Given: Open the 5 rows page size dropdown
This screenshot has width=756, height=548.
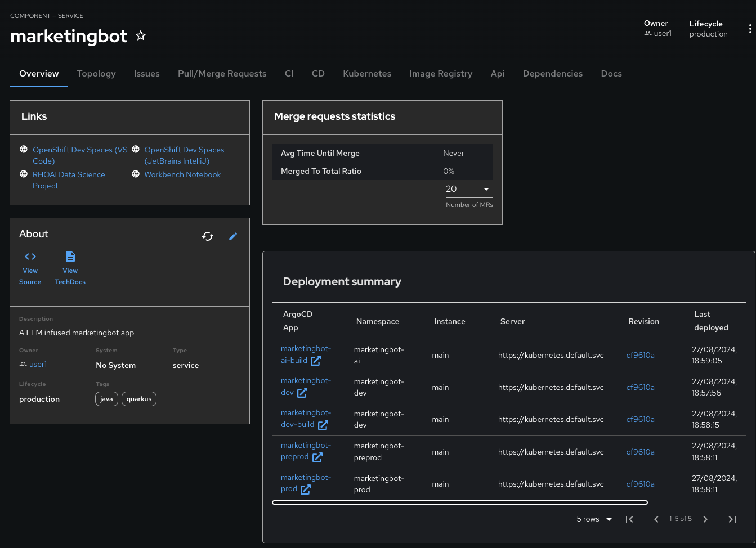Looking at the screenshot, I should click(594, 519).
